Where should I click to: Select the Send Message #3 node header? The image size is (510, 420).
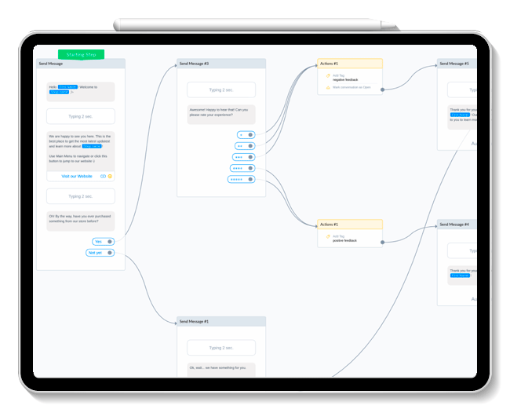[221, 64]
